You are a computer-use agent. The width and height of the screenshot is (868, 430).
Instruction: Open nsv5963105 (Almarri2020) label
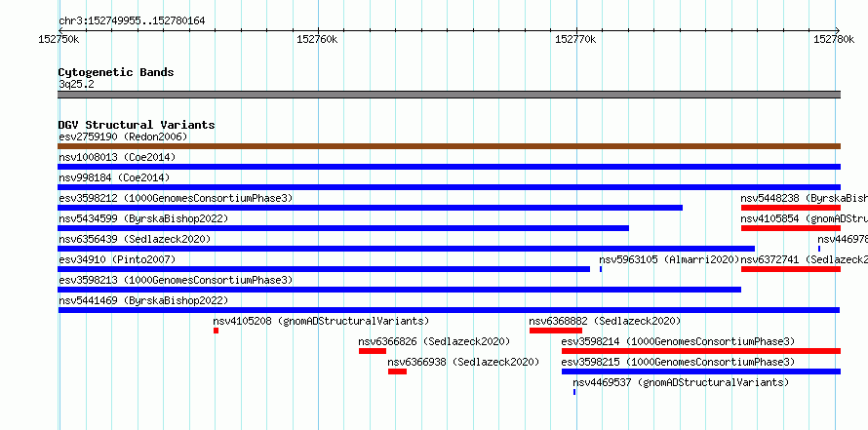[669, 259]
